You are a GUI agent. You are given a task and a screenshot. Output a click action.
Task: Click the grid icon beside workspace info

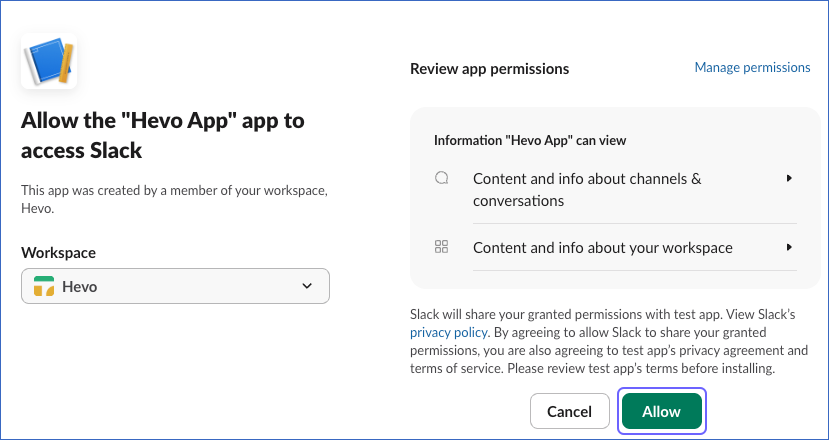(441, 247)
